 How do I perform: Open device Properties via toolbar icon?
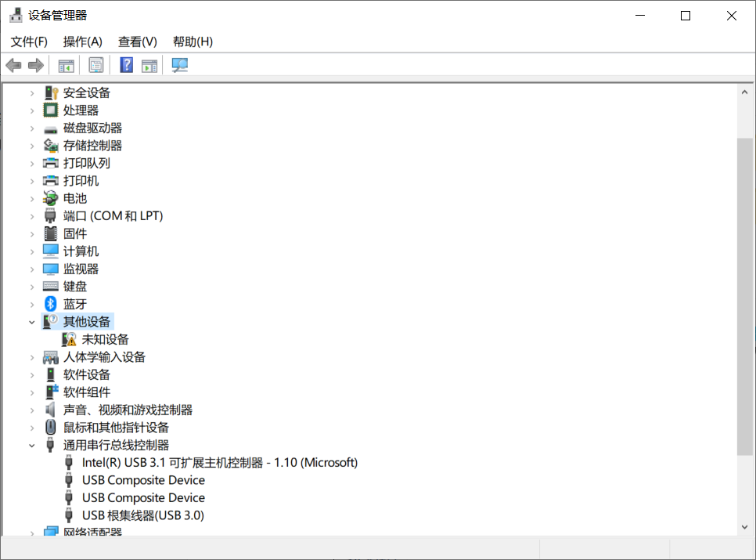point(95,65)
